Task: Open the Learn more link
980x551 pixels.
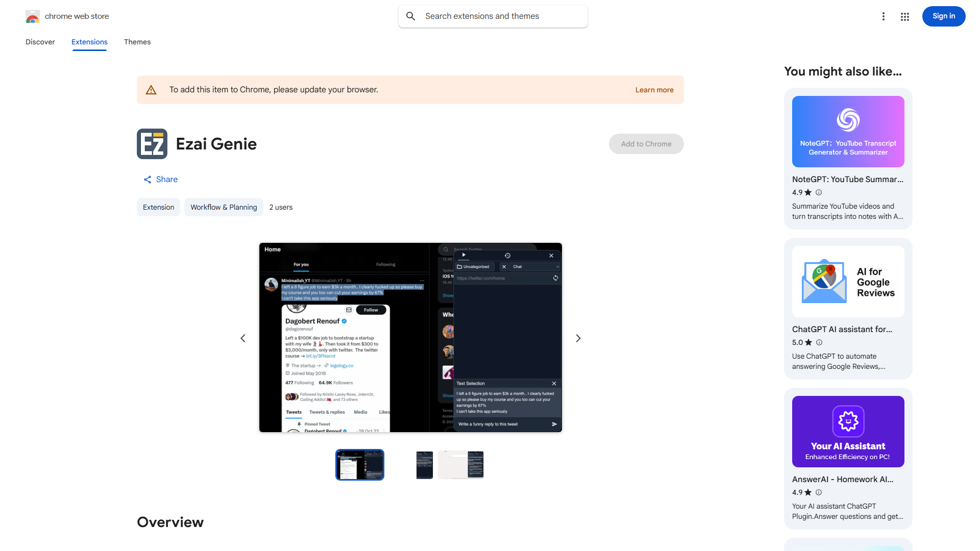Action: (654, 90)
